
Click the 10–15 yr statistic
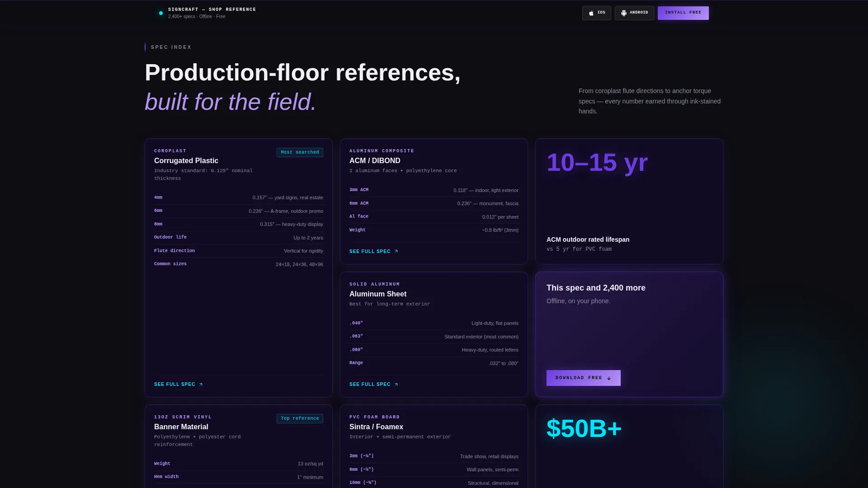coord(597,163)
